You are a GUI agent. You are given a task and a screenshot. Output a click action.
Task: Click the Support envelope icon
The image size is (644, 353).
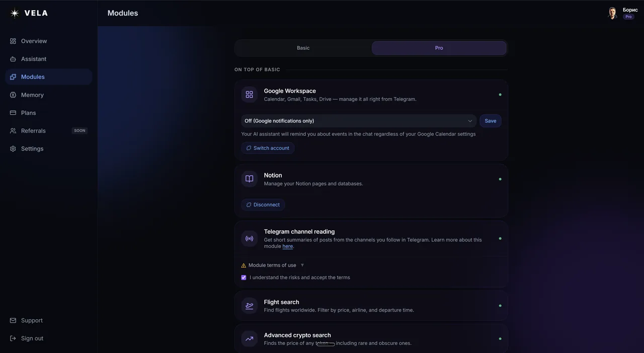click(x=13, y=320)
